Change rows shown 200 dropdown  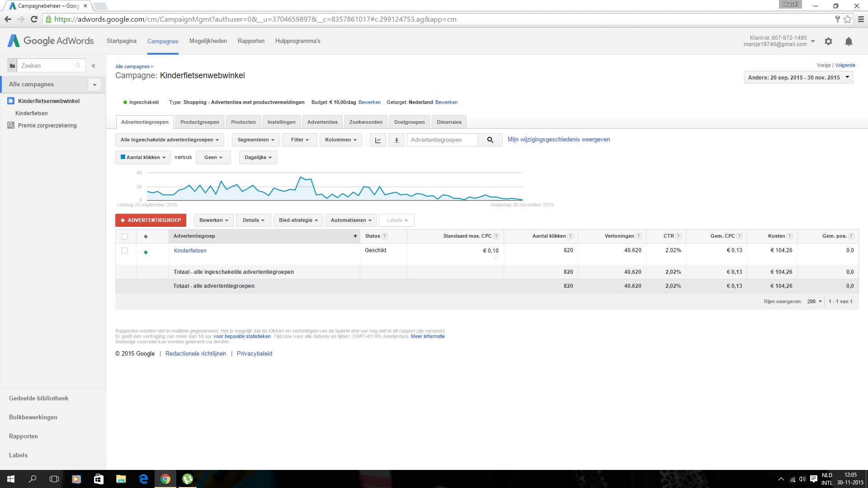815,301
